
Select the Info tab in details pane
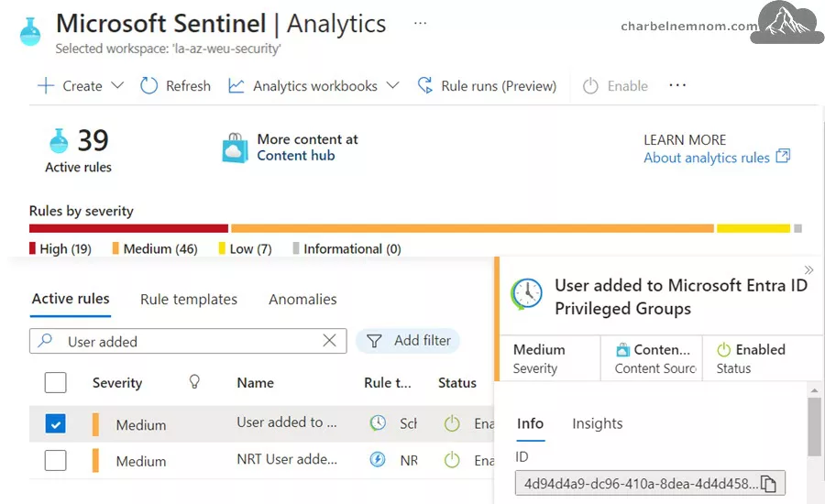[x=530, y=423]
